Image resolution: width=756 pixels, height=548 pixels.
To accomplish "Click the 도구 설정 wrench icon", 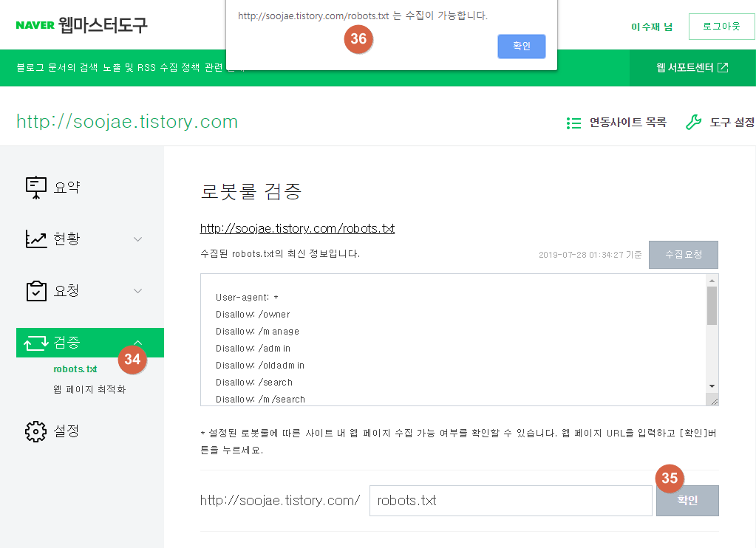I will click(694, 122).
